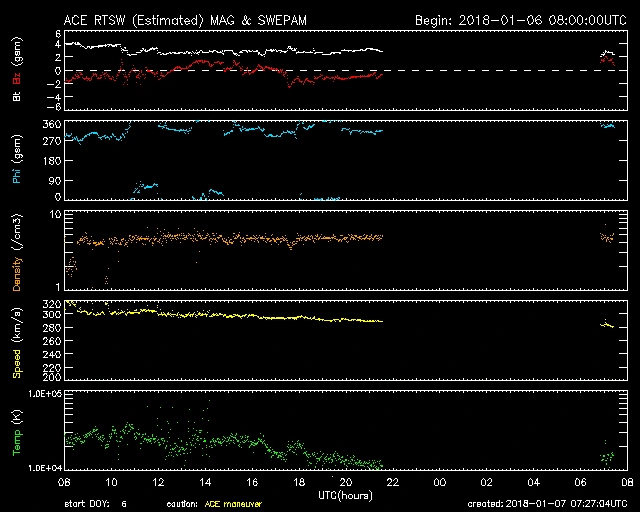The width and height of the screenshot is (640, 512).
Task: Click the 270 tick on Phi axis
Action: point(52,141)
